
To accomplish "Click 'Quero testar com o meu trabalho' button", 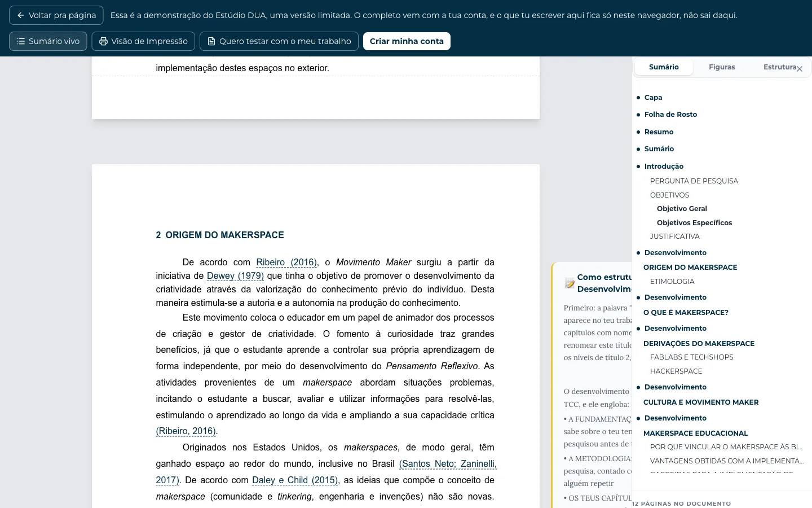I will click(x=279, y=41).
